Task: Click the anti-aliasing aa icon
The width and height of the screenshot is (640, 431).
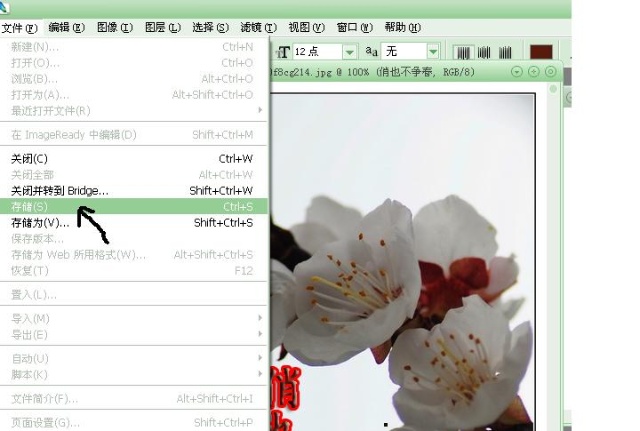Action: 371,51
